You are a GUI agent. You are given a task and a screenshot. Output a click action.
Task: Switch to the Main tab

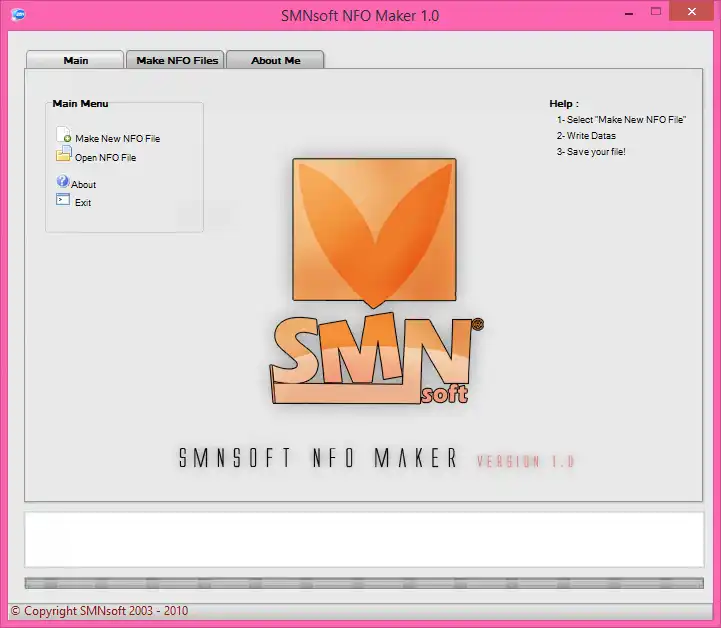(75, 60)
